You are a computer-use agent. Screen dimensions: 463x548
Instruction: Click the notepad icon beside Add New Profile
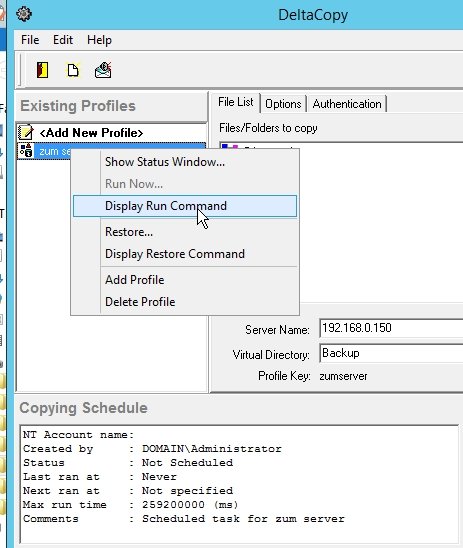click(x=26, y=132)
